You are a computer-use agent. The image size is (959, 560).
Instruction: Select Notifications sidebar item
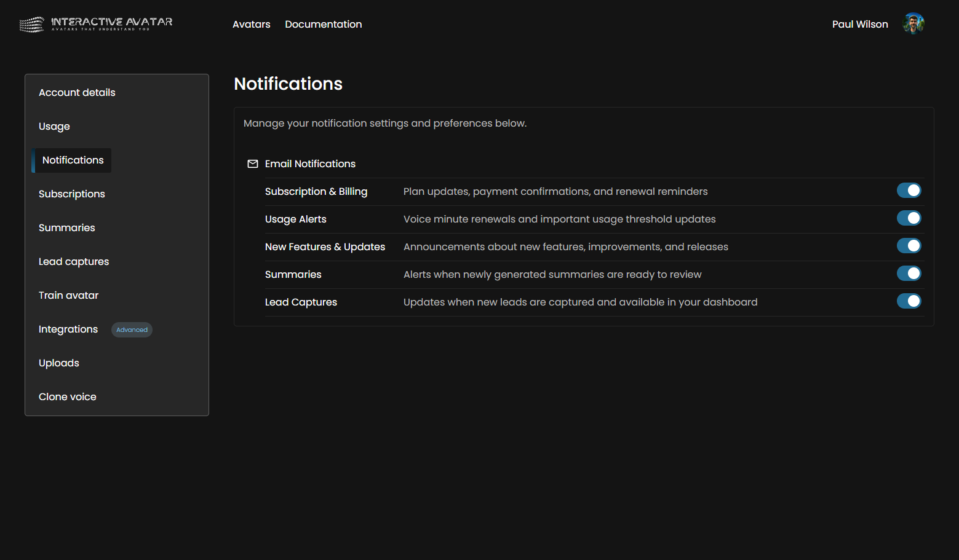(x=72, y=160)
